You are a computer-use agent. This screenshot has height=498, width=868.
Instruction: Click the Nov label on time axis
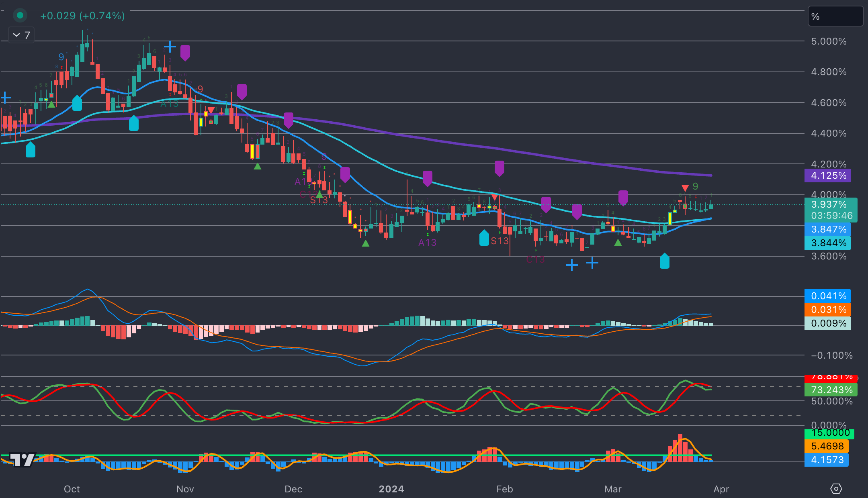click(185, 489)
